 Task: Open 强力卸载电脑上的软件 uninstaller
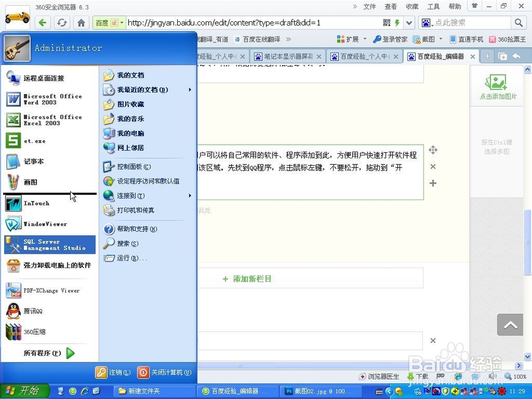click(x=50, y=265)
